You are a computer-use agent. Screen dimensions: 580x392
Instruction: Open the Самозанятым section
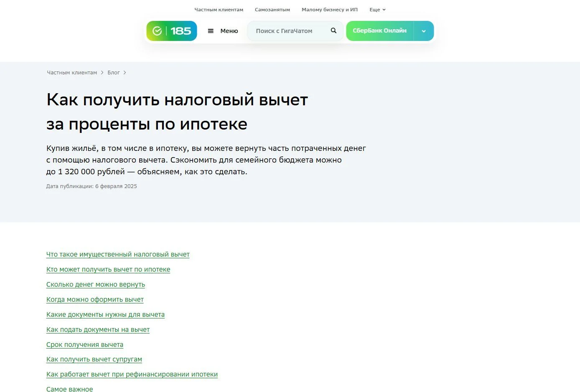pos(272,10)
